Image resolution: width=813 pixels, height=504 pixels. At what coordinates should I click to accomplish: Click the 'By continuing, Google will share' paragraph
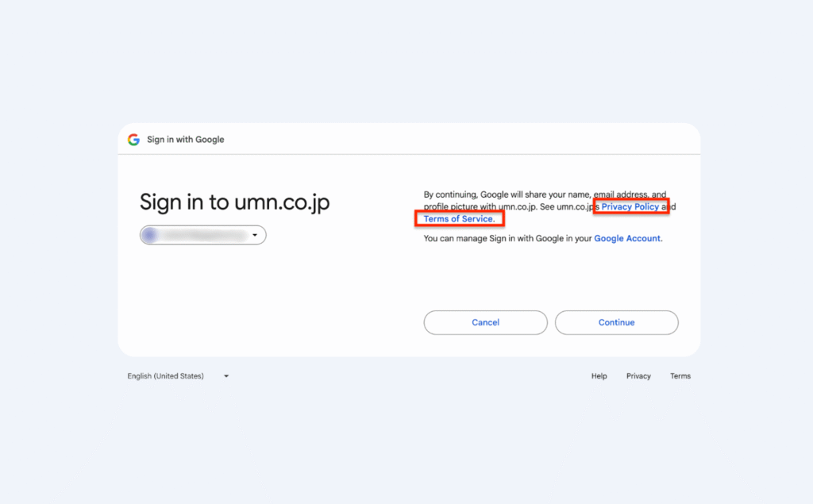[x=549, y=206]
